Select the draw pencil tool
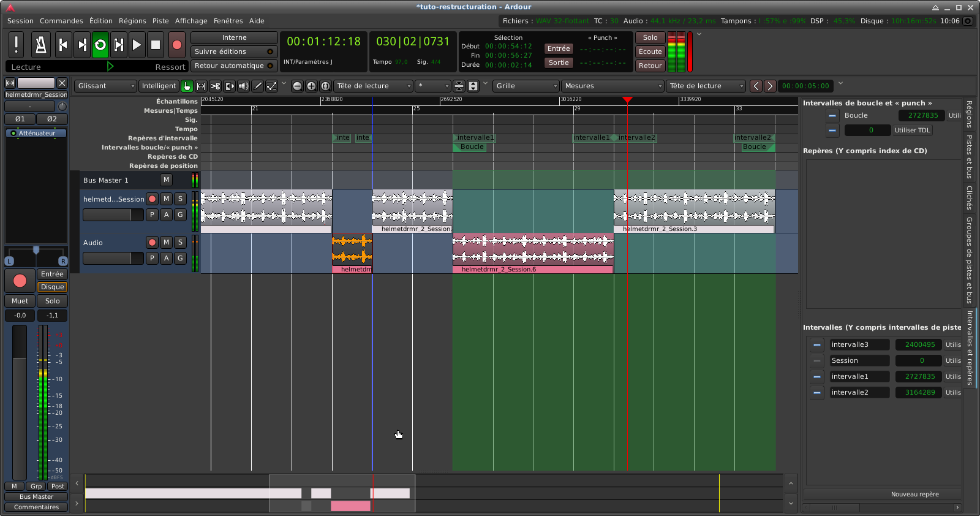Image resolution: width=980 pixels, height=516 pixels. [x=258, y=86]
